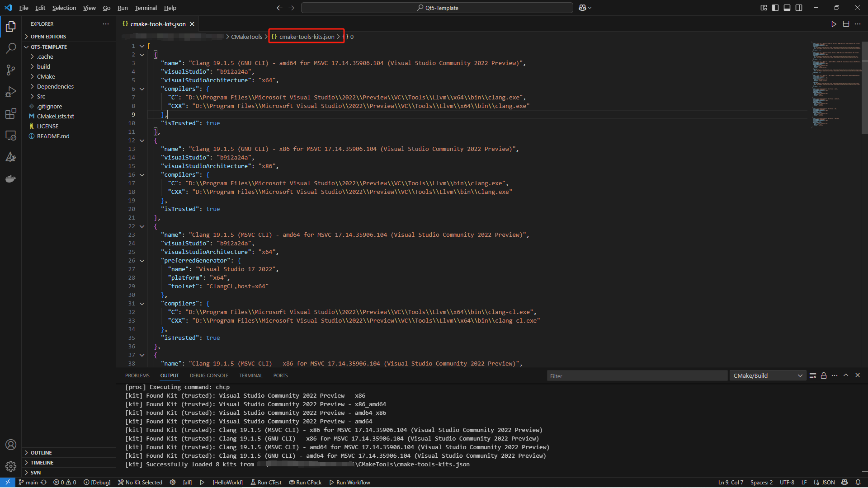Select the CMake kit via No Kit Selected
This screenshot has width=868, height=488.
point(140,482)
